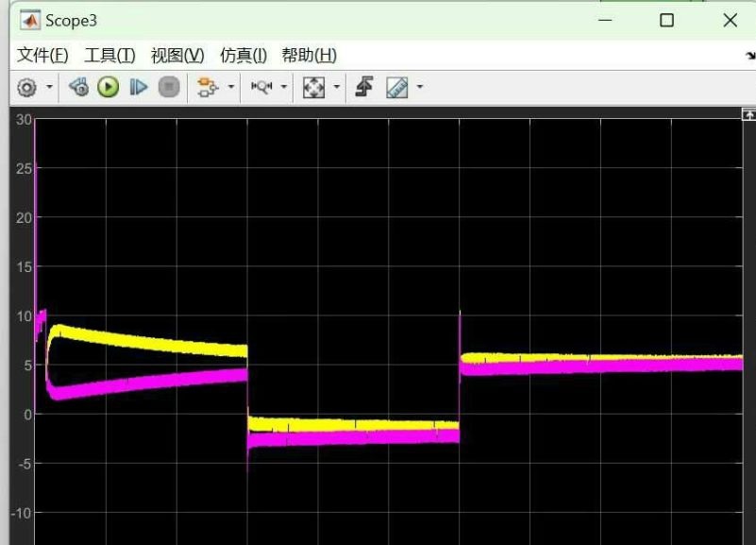Click the Scale Axes Limits icon

click(313, 87)
